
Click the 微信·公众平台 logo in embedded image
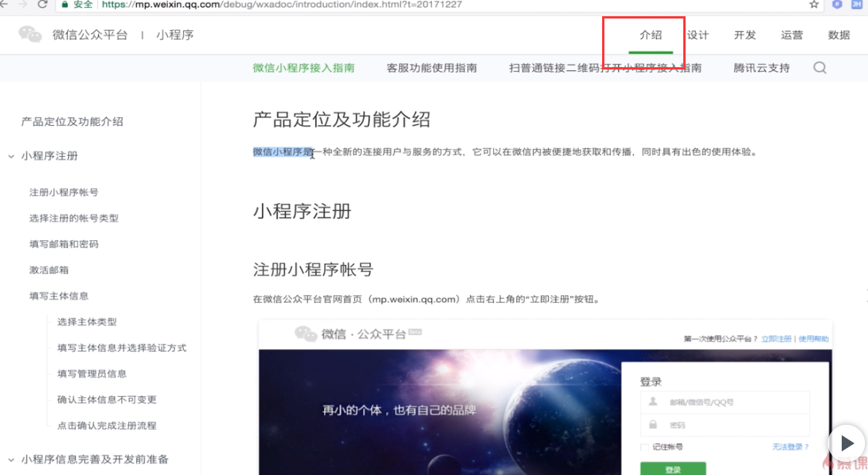(358, 334)
